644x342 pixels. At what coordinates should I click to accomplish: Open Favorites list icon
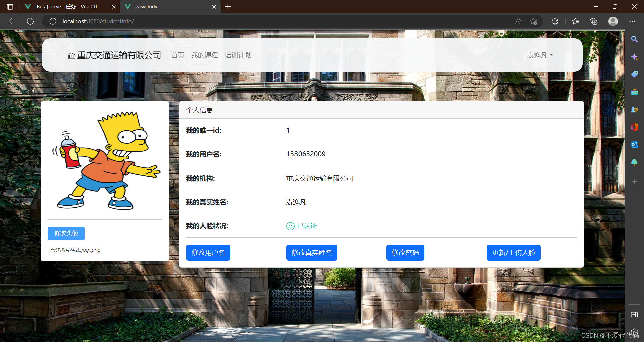[575, 21]
